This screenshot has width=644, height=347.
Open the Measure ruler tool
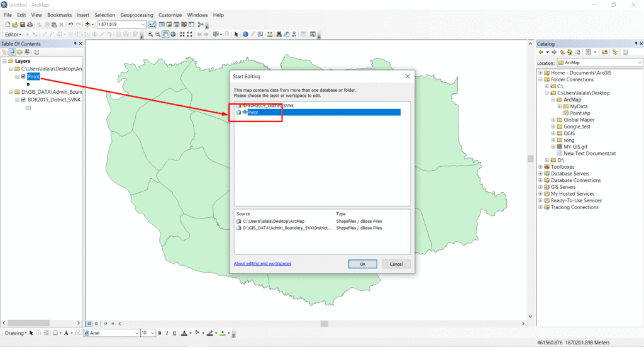pyautogui.click(x=270, y=35)
